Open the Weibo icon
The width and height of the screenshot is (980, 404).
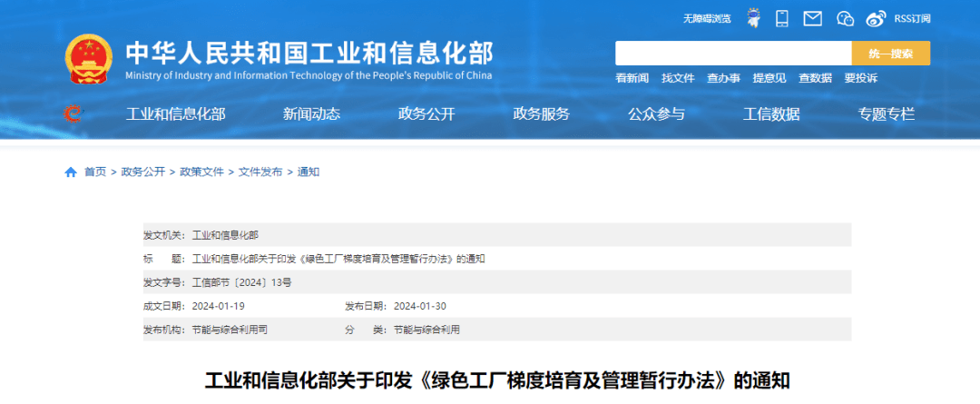pyautogui.click(x=876, y=18)
